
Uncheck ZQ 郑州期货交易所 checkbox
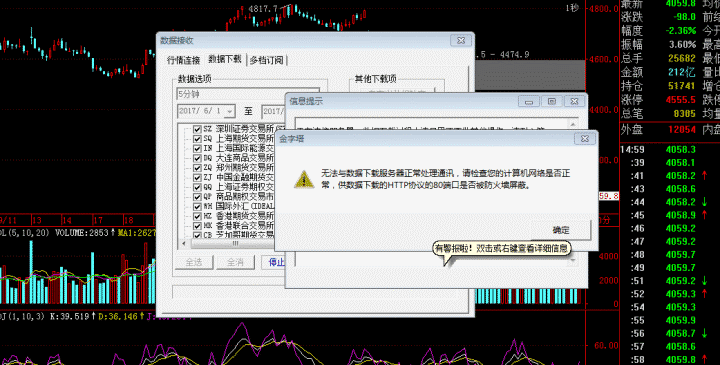point(197,168)
